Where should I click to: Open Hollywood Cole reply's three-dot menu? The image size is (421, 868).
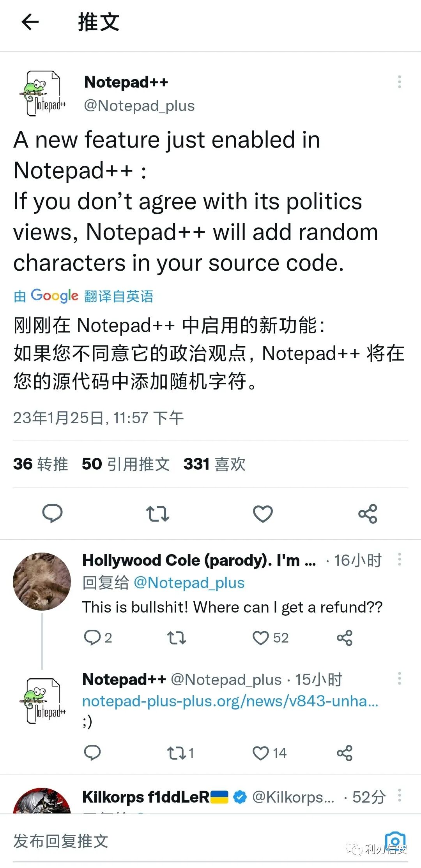(399, 559)
